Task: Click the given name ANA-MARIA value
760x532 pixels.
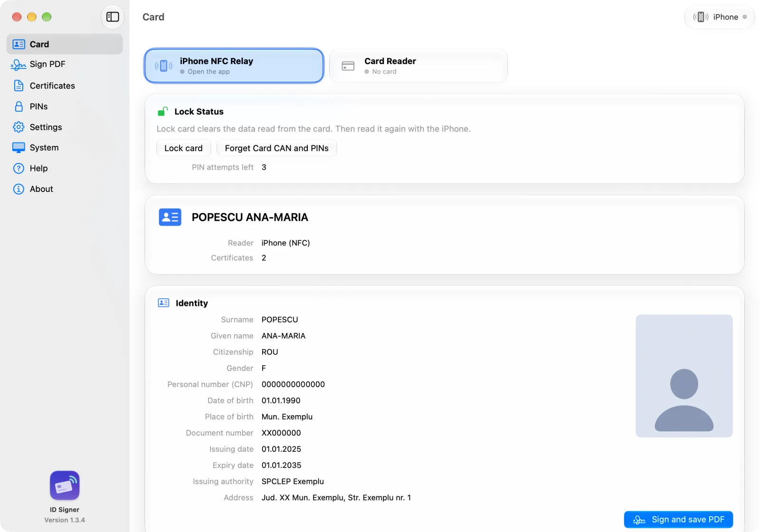Action: 284,336
